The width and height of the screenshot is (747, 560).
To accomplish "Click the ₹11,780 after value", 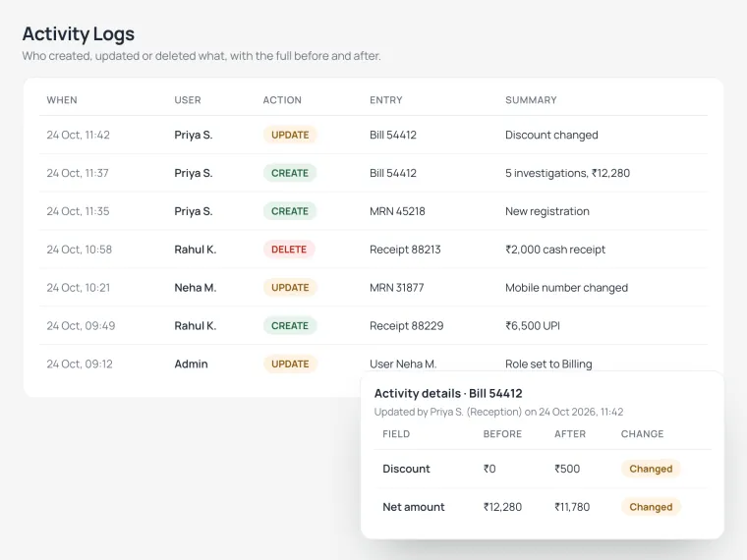I will pyautogui.click(x=572, y=507).
